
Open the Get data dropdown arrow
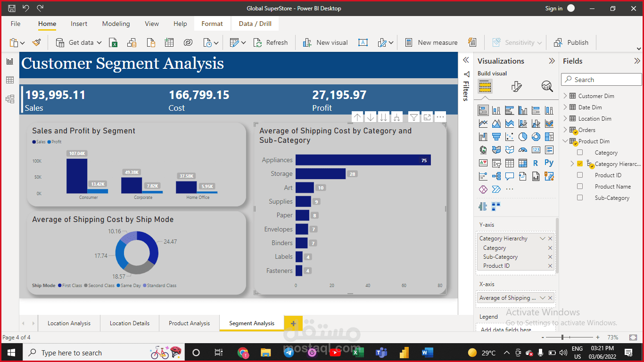99,42
